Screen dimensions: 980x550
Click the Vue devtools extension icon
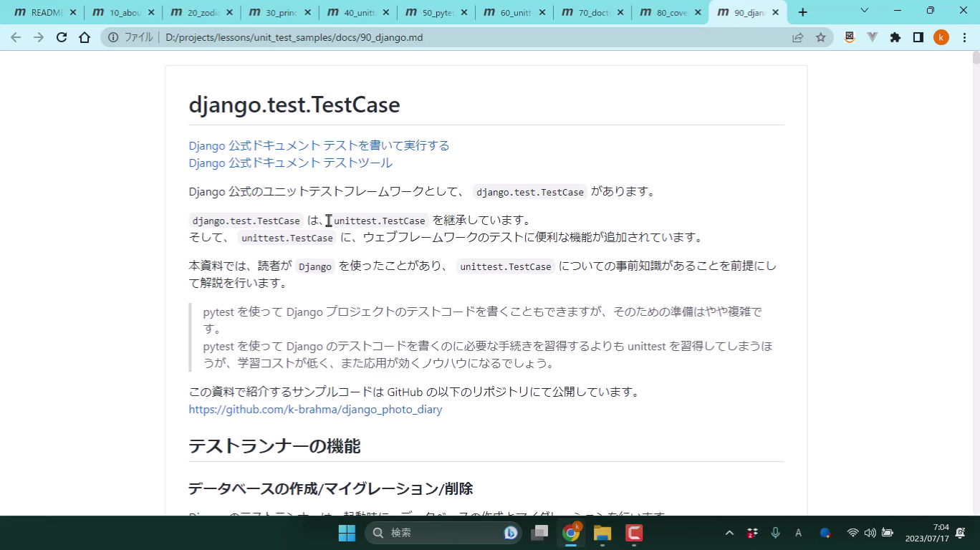pyautogui.click(x=872, y=38)
